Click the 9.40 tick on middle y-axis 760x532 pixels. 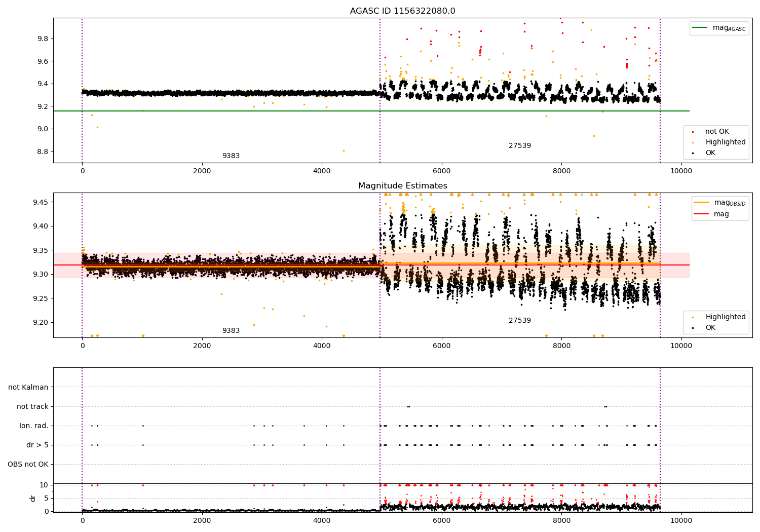click(41, 226)
